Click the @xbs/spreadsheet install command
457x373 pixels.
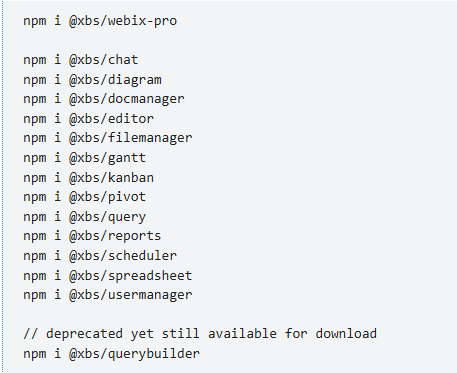click(x=108, y=276)
